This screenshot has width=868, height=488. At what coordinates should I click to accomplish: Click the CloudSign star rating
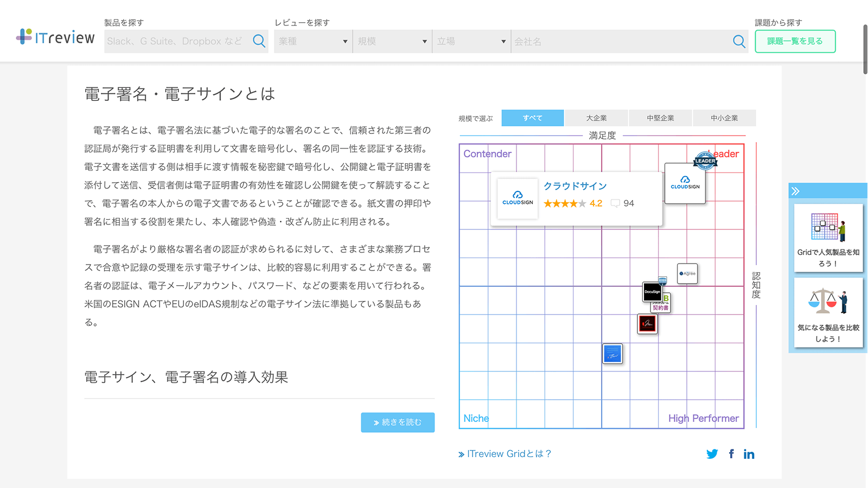click(x=565, y=203)
